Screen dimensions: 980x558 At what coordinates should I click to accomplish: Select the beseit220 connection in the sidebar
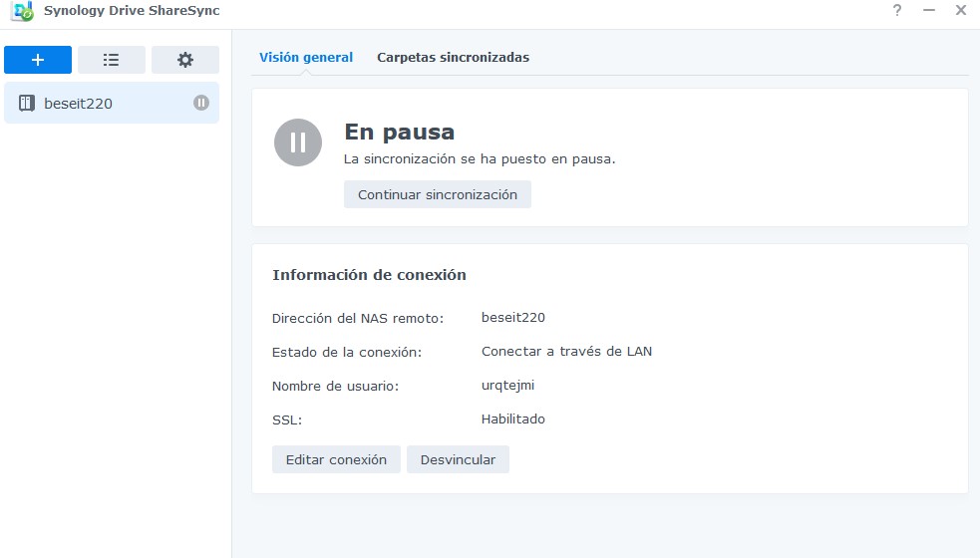pyautogui.click(x=100, y=103)
